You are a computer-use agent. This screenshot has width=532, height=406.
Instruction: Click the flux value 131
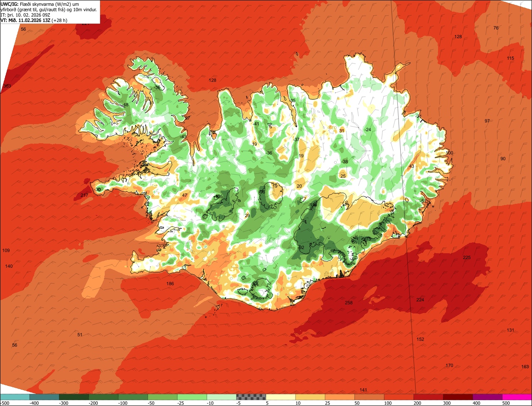(x=510, y=330)
